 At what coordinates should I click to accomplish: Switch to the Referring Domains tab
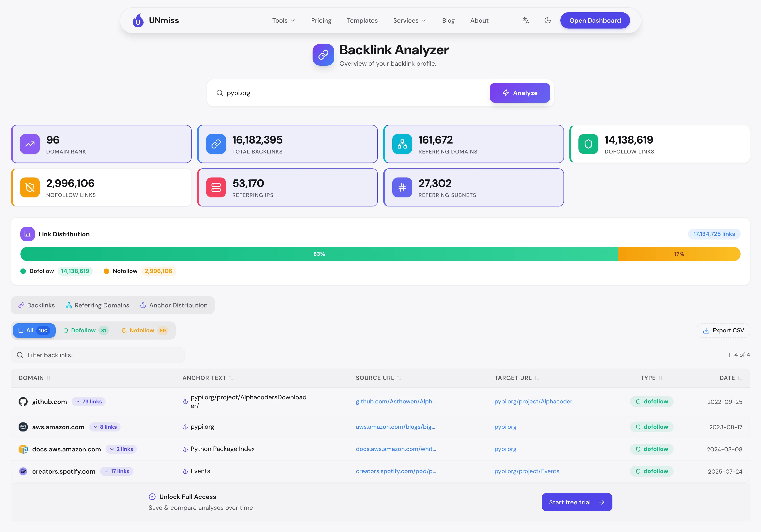[97, 305]
